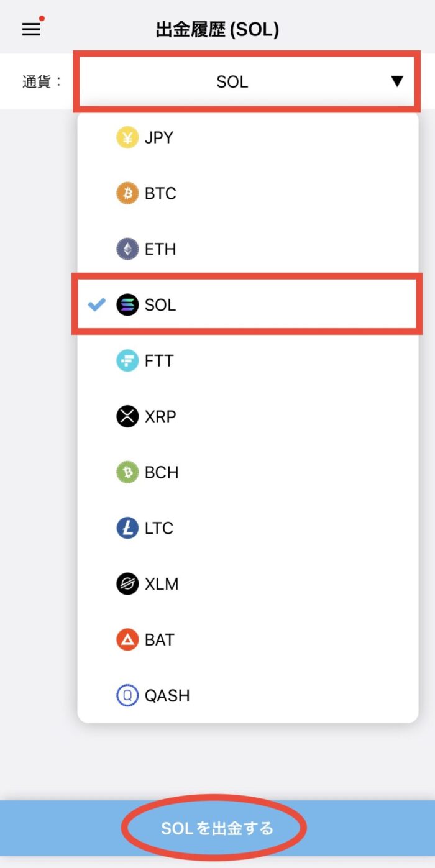Image resolution: width=435 pixels, height=868 pixels.
Task: Pick XLM from the currency options
Action: (x=247, y=584)
